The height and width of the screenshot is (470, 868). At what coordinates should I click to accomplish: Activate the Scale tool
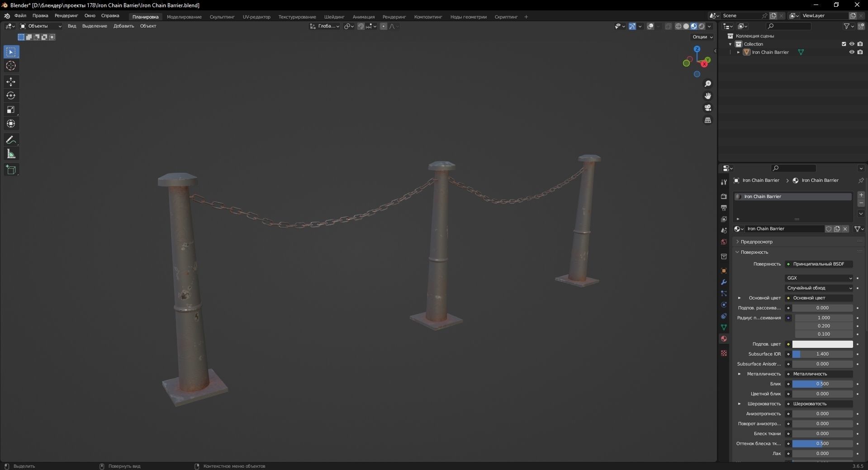[x=11, y=110]
